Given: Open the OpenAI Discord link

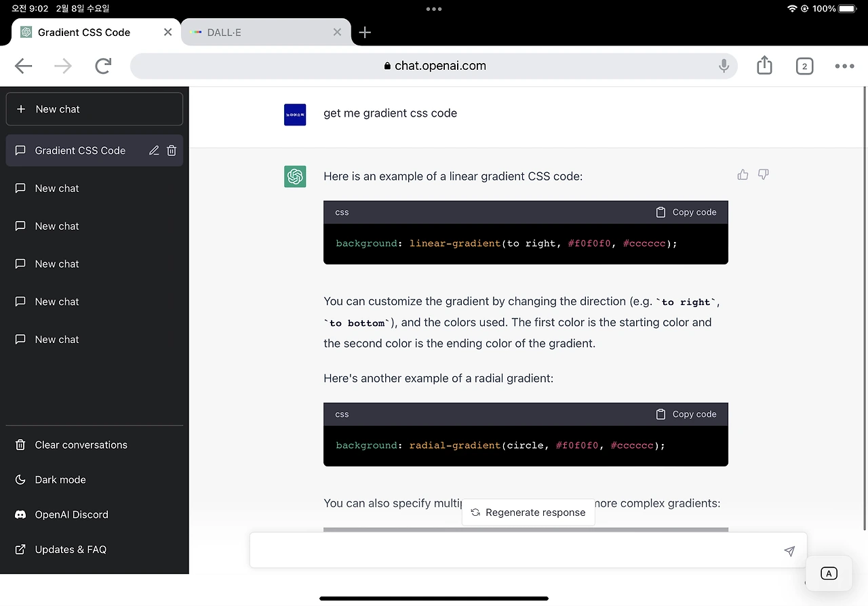Looking at the screenshot, I should click(94, 514).
